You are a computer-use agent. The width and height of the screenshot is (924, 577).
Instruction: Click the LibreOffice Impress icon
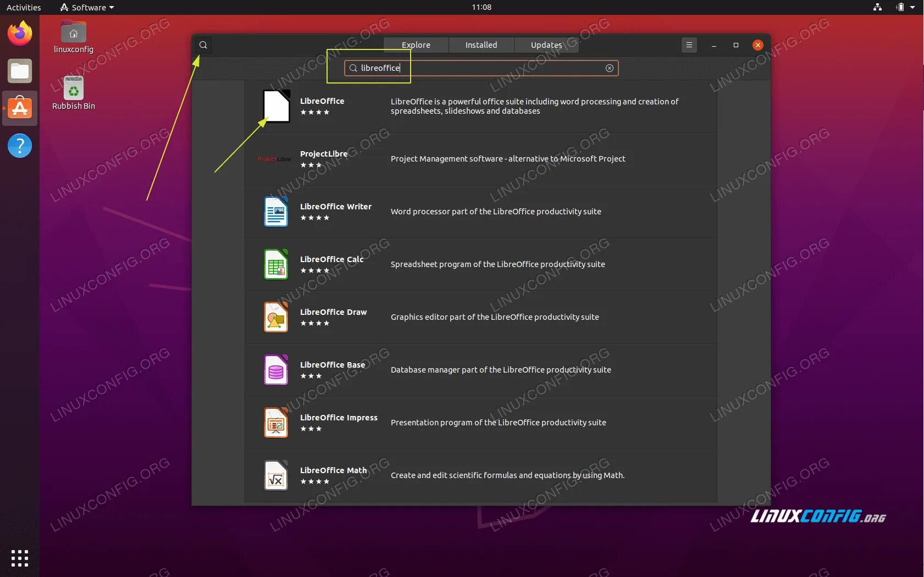click(x=276, y=423)
